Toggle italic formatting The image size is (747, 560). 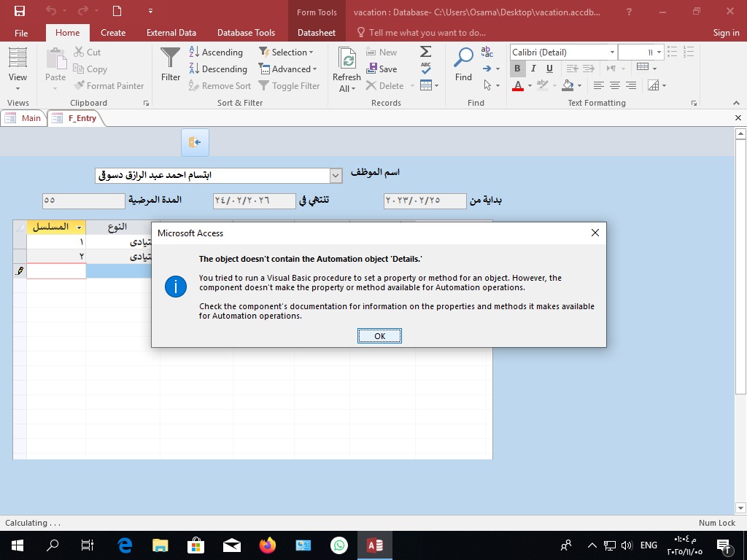pos(533,68)
